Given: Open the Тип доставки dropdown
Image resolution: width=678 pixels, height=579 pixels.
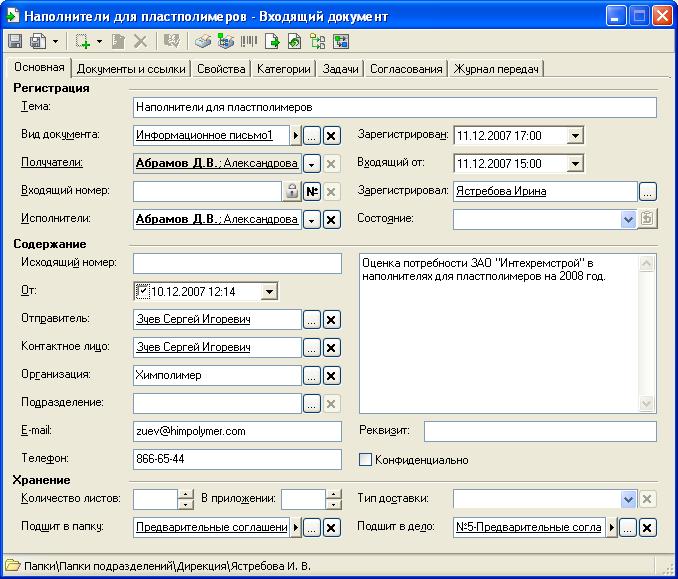Looking at the screenshot, I should 628,499.
